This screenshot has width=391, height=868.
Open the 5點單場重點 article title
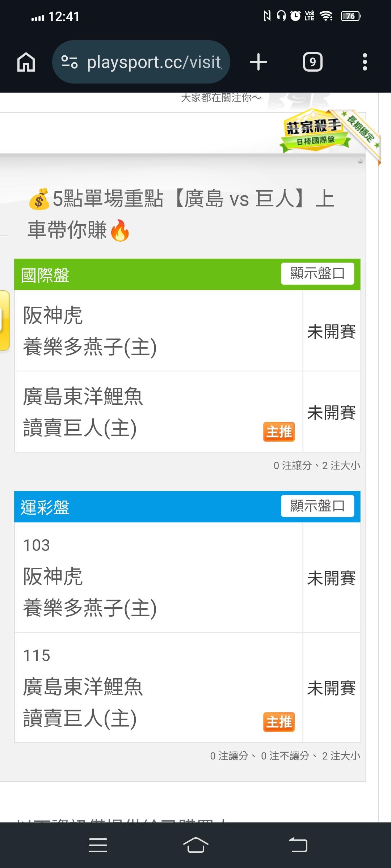point(181,214)
